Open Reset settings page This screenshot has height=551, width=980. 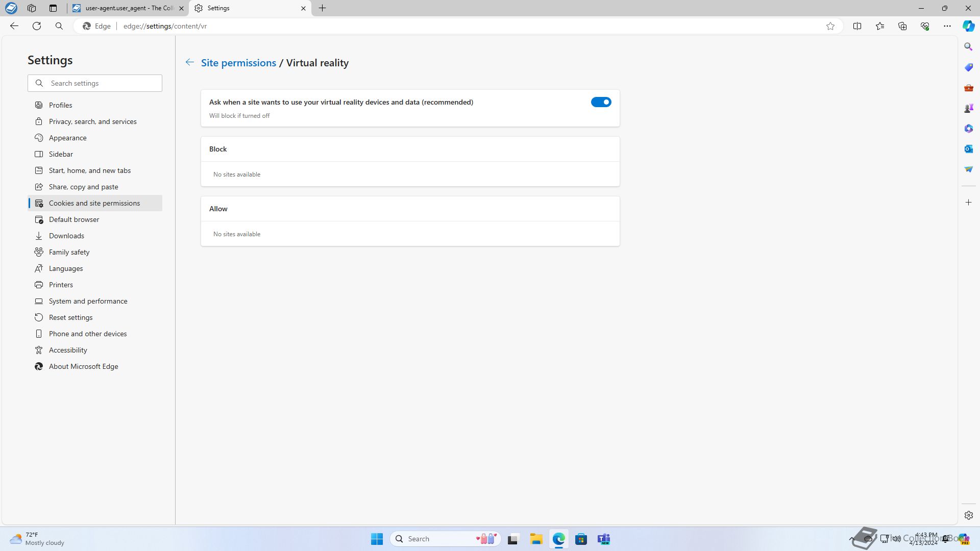tap(95, 317)
